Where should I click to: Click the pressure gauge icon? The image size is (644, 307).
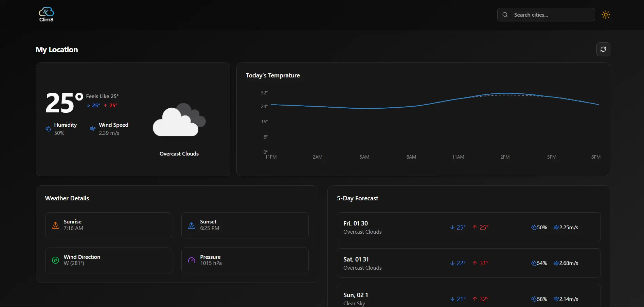coord(192,260)
